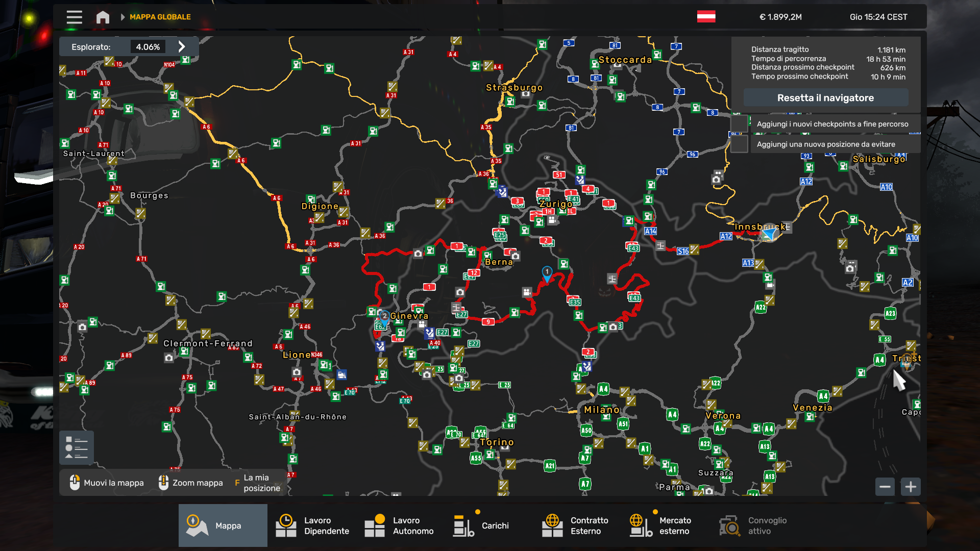The image size is (980, 551).
Task: Enable adding new checkpoints at route end
Action: tap(739, 124)
